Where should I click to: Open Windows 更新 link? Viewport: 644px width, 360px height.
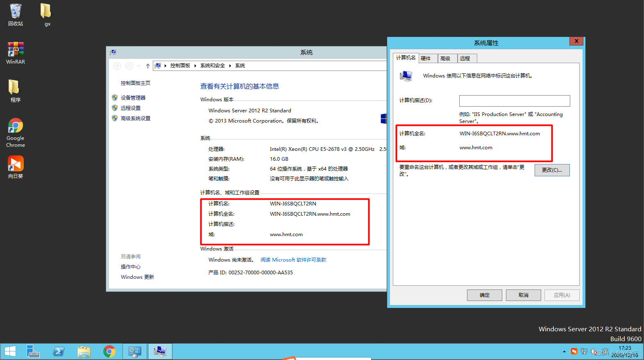click(137, 277)
